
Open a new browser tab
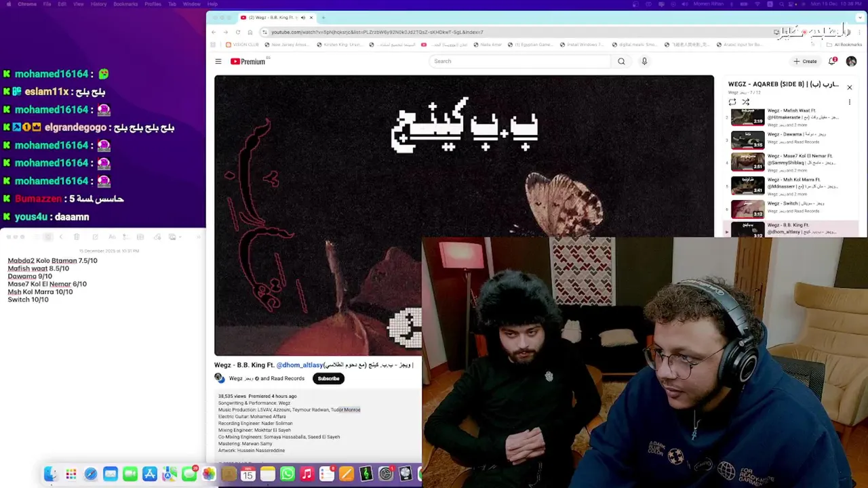[x=323, y=18]
